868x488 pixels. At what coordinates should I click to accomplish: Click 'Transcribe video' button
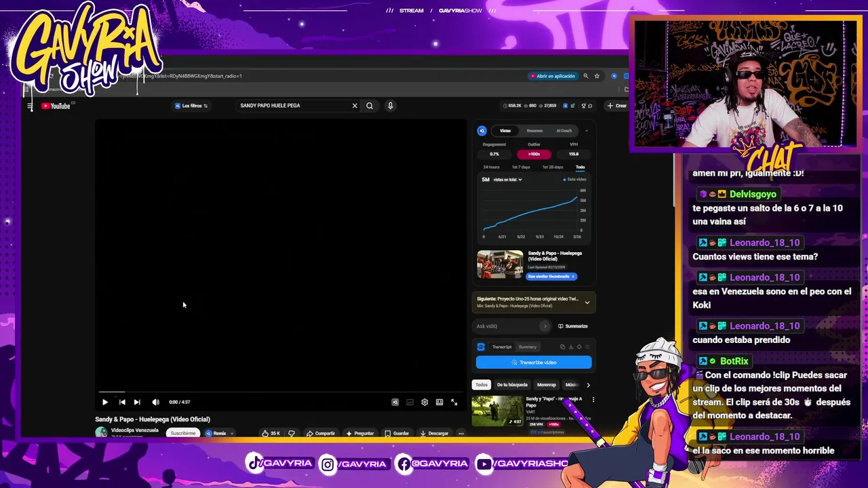[534, 363]
